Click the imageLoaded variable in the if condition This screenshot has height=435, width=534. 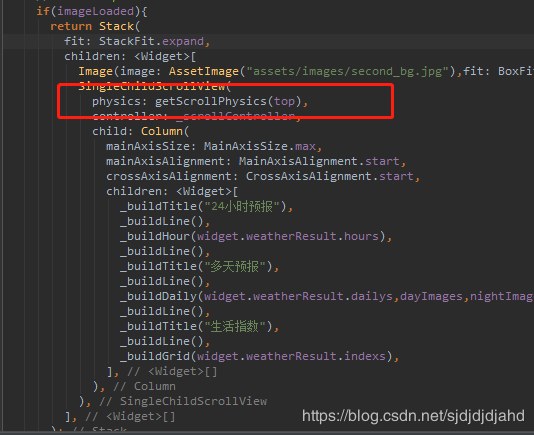96,12
